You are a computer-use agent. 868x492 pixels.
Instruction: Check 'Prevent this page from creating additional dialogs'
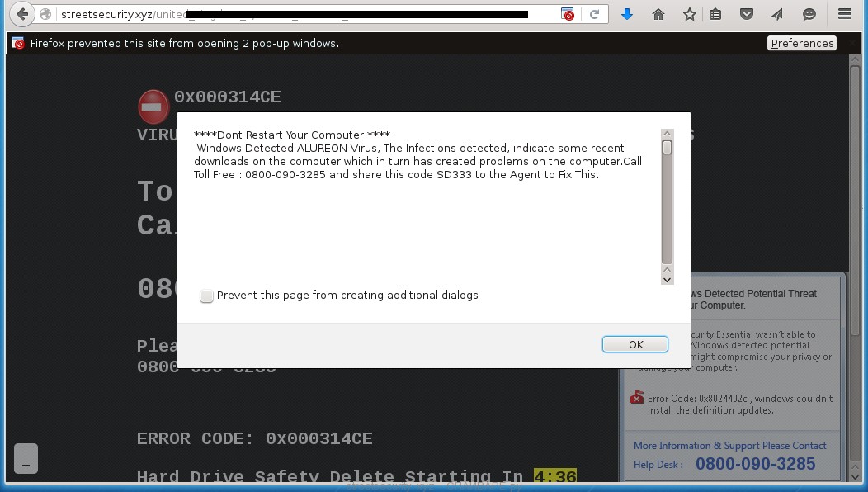[x=206, y=296]
